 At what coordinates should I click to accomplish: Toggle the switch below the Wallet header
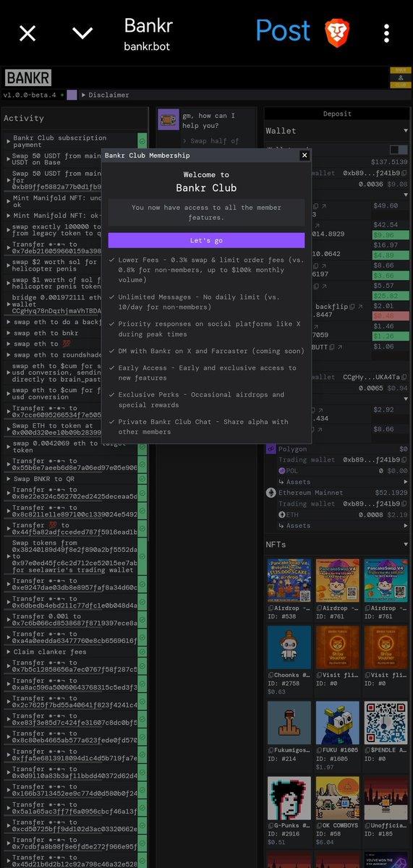click(x=399, y=150)
